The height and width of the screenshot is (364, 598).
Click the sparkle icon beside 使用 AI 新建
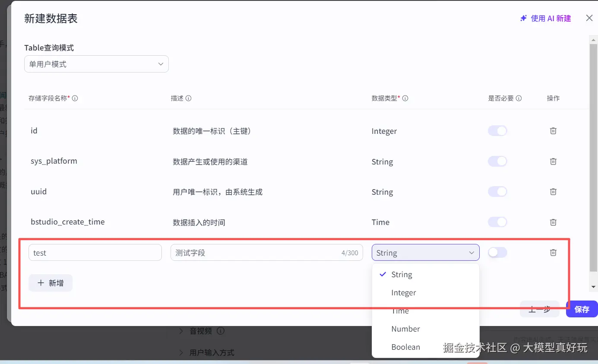pyautogui.click(x=523, y=19)
